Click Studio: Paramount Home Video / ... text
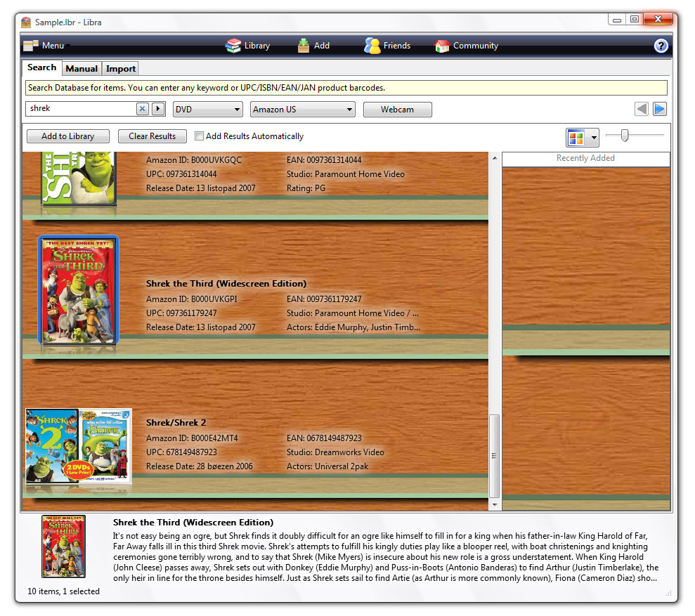The width and height of the screenshot is (695, 616). click(x=352, y=313)
